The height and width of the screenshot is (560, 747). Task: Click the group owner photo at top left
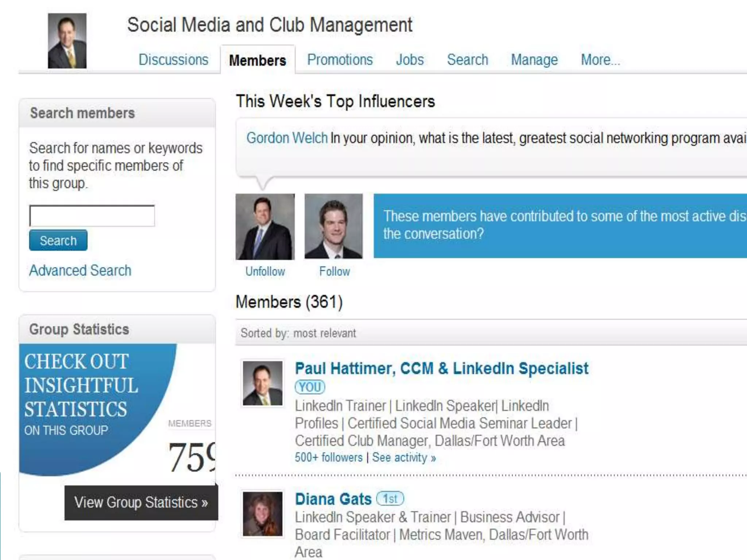click(x=67, y=41)
